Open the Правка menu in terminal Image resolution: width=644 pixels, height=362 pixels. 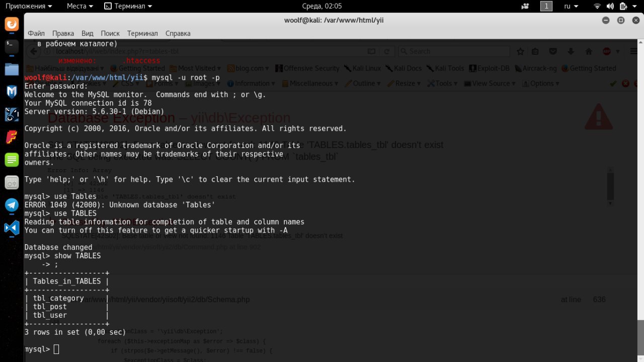[x=63, y=33]
